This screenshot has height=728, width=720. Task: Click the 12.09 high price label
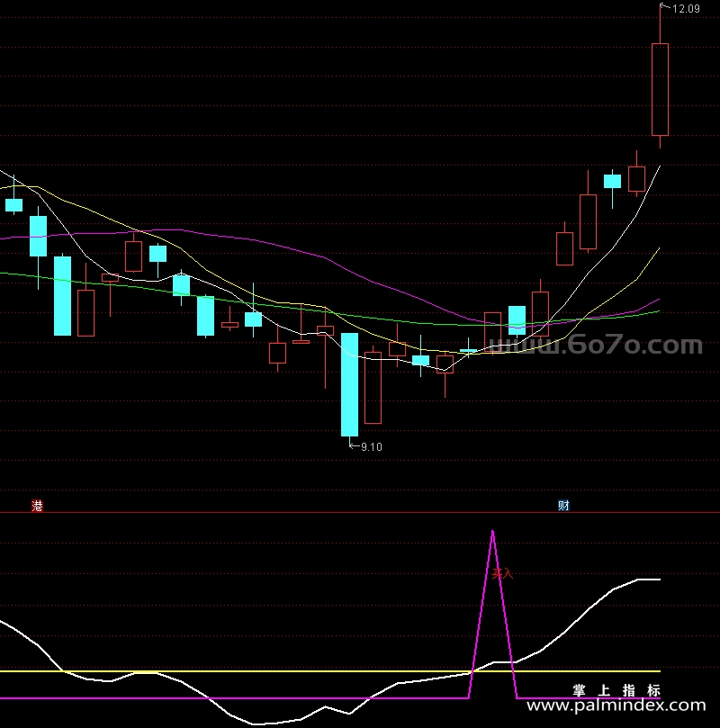686,9
